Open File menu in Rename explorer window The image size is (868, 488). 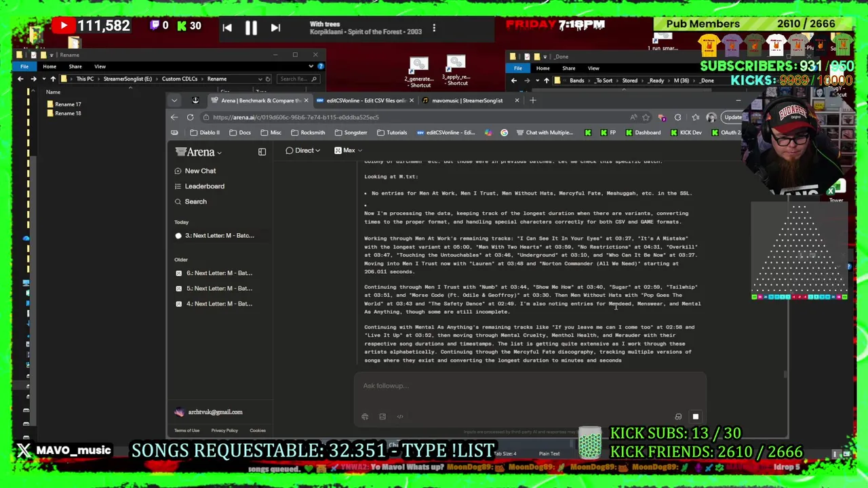24,66
